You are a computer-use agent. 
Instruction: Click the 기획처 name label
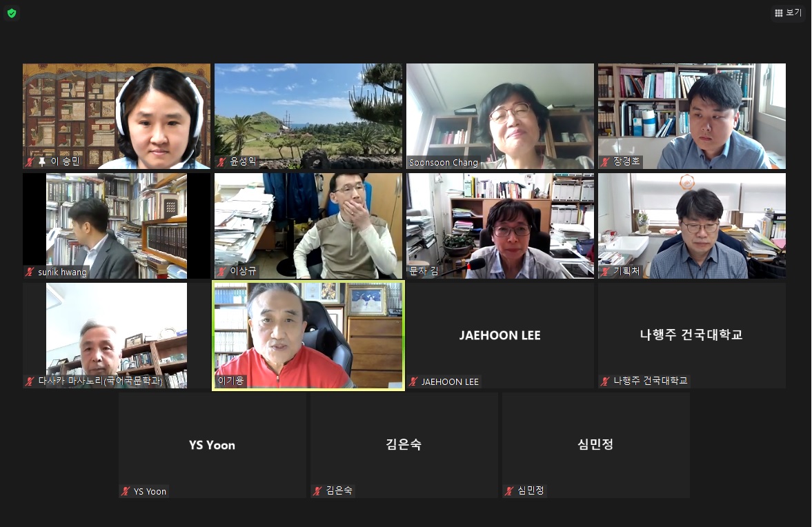click(626, 271)
